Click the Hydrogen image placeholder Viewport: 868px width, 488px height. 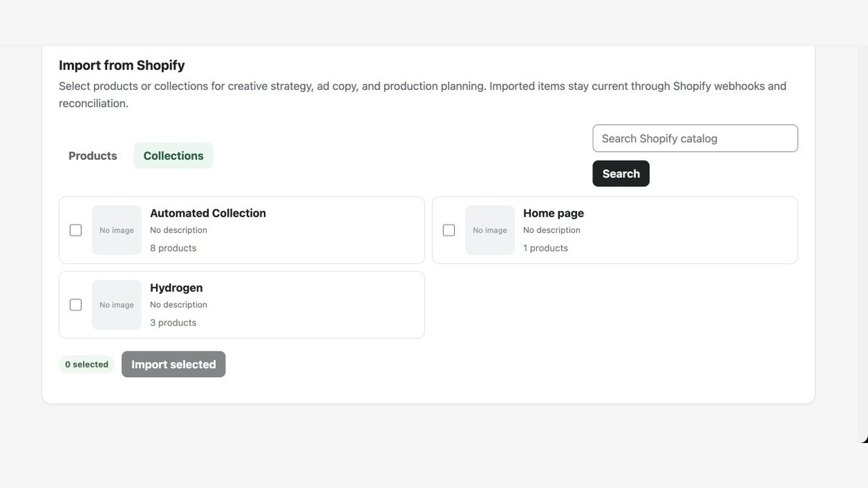point(117,305)
